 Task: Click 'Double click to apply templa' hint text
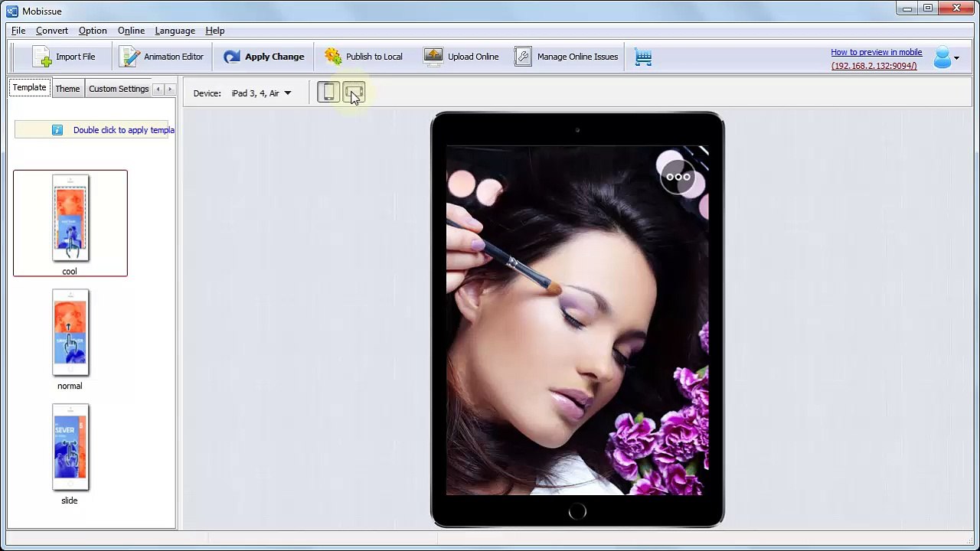124,130
